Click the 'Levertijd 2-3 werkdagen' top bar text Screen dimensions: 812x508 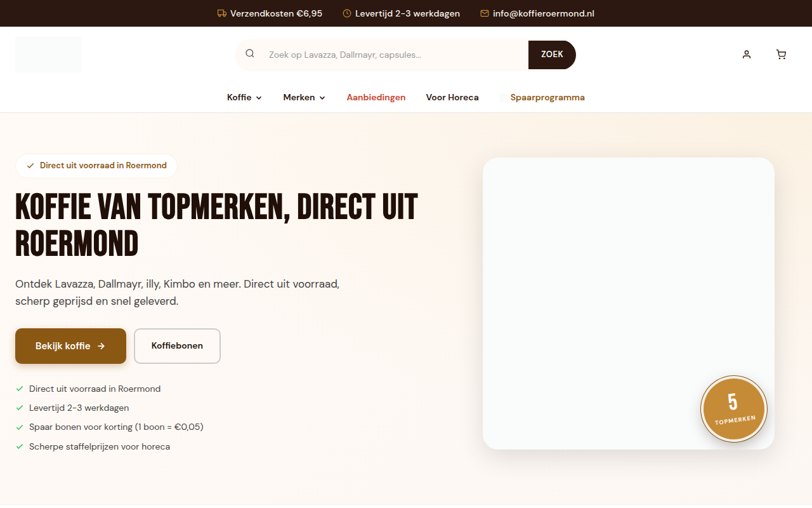pyautogui.click(x=407, y=13)
